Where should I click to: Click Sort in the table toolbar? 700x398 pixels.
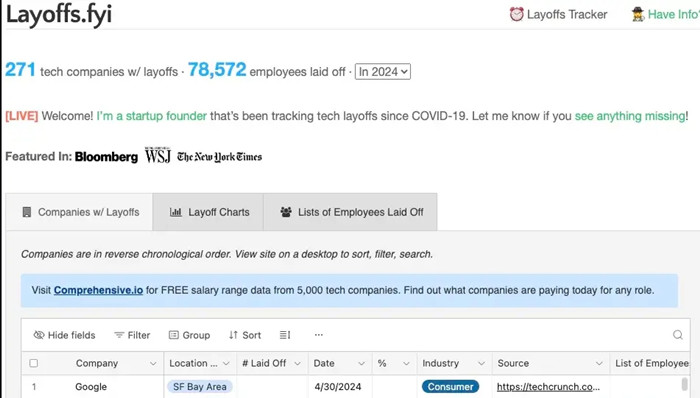[245, 335]
